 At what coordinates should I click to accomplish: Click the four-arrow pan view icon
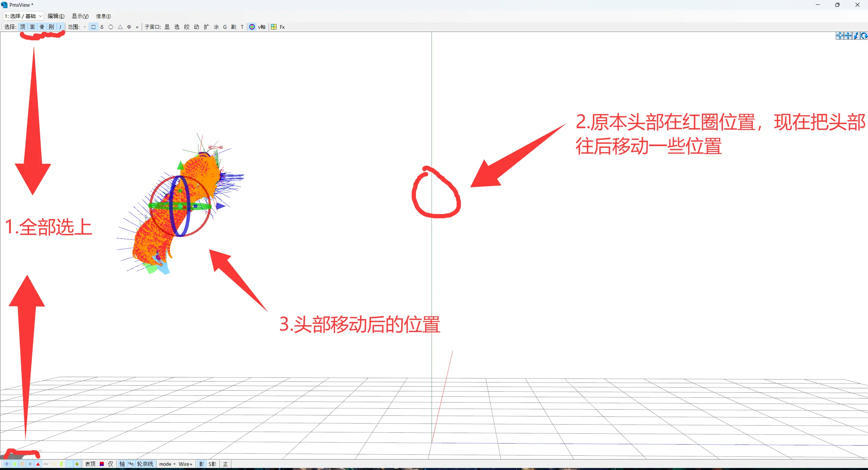(848, 36)
